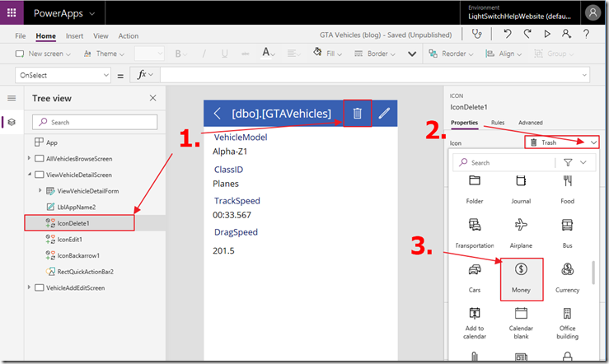Open the app launcher waffle icon
Screen dimensions: 609x364
(12, 13)
